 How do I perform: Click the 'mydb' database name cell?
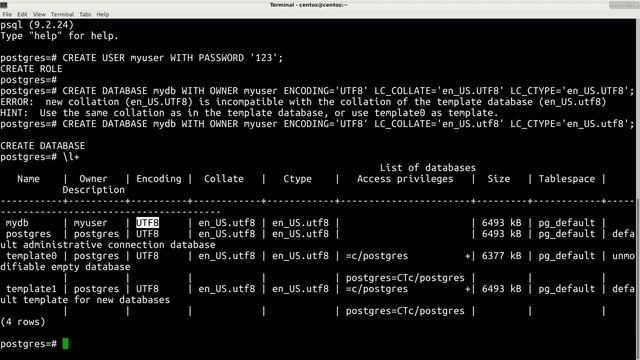point(17,223)
